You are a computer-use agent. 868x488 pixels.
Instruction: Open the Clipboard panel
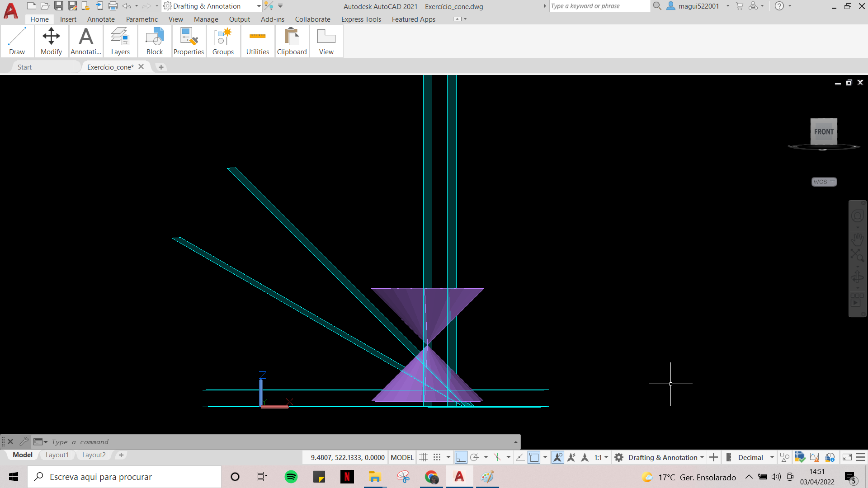coord(292,41)
